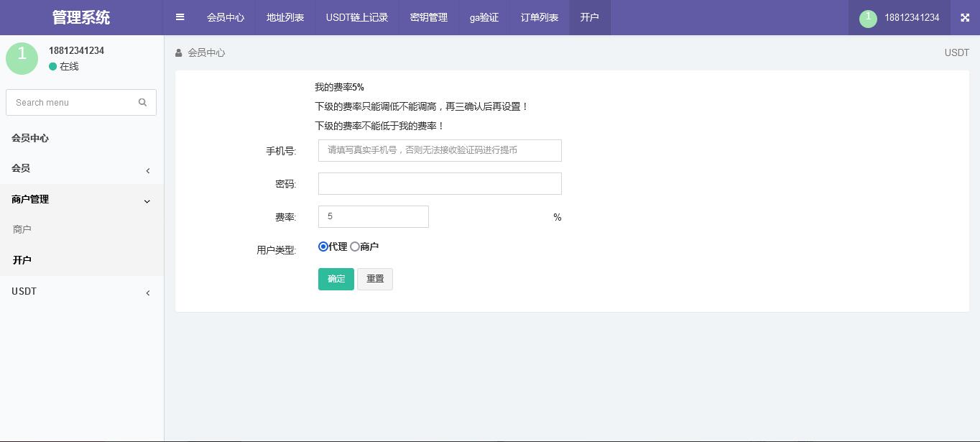This screenshot has width=980, height=442.
Task: Click the large green avatar in sidebar
Action: pos(22,58)
